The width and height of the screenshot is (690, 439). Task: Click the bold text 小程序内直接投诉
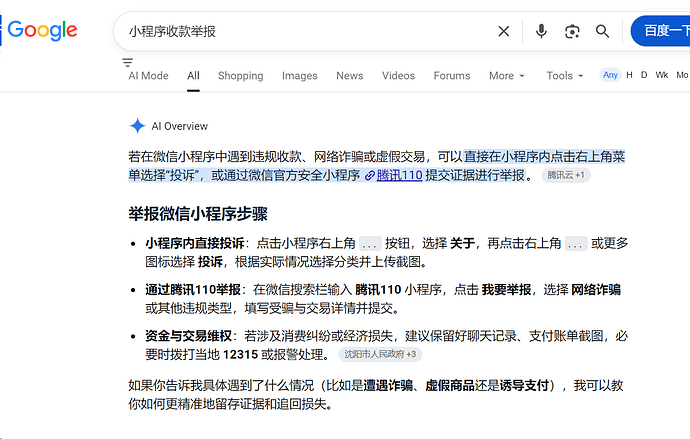pos(195,243)
